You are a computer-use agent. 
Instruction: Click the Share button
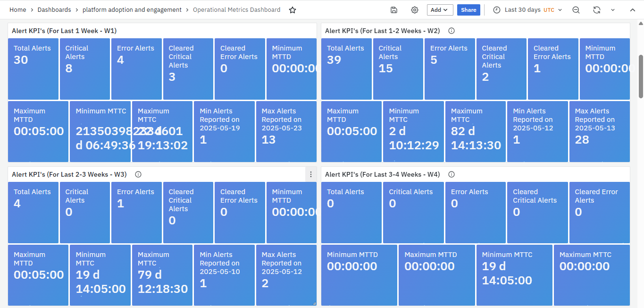click(468, 10)
